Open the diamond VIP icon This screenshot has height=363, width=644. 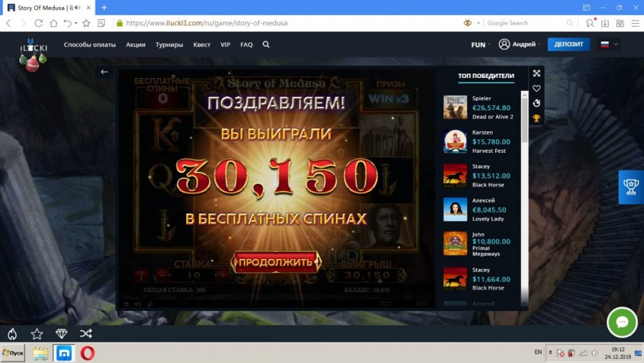(62, 334)
